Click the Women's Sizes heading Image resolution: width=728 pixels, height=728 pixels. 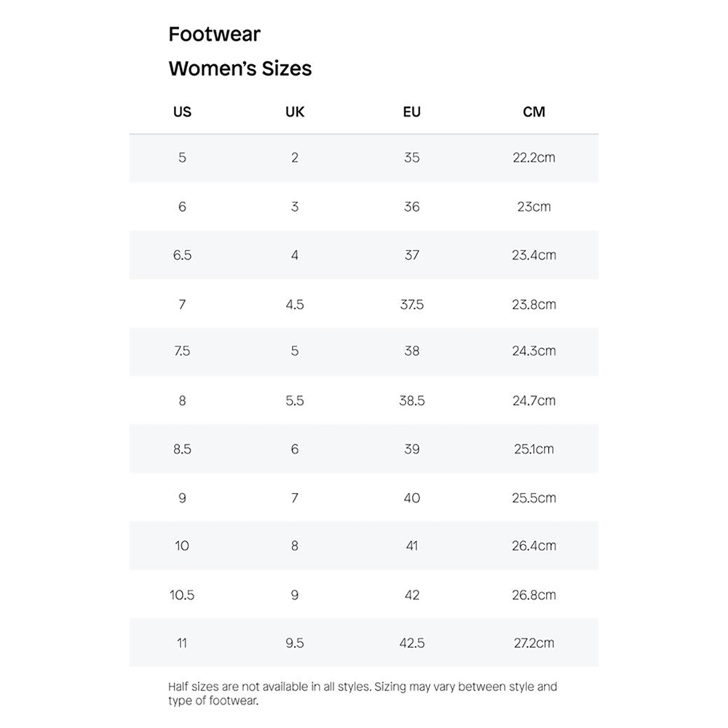(240, 68)
